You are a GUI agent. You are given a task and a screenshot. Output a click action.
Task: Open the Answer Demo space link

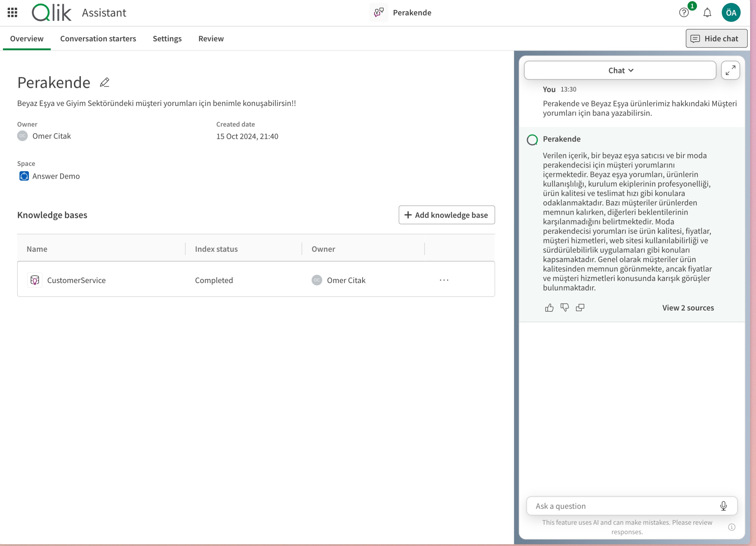(56, 176)
